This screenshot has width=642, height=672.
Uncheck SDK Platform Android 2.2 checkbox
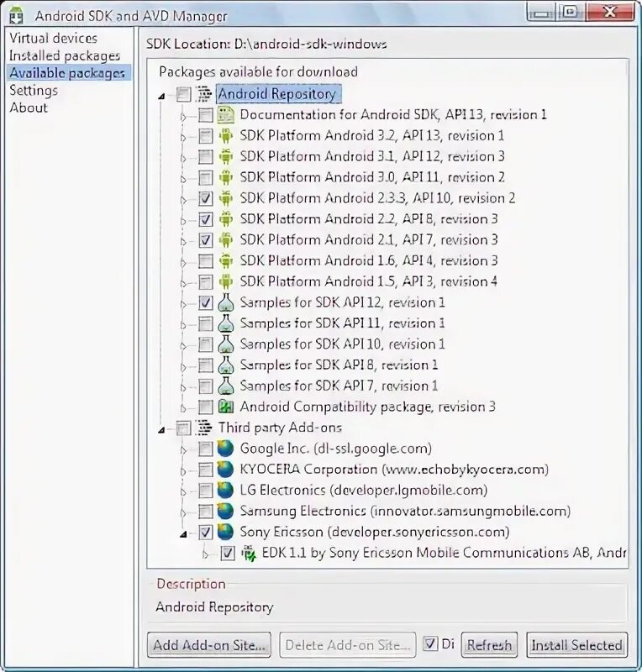click(x=205, y=219)
